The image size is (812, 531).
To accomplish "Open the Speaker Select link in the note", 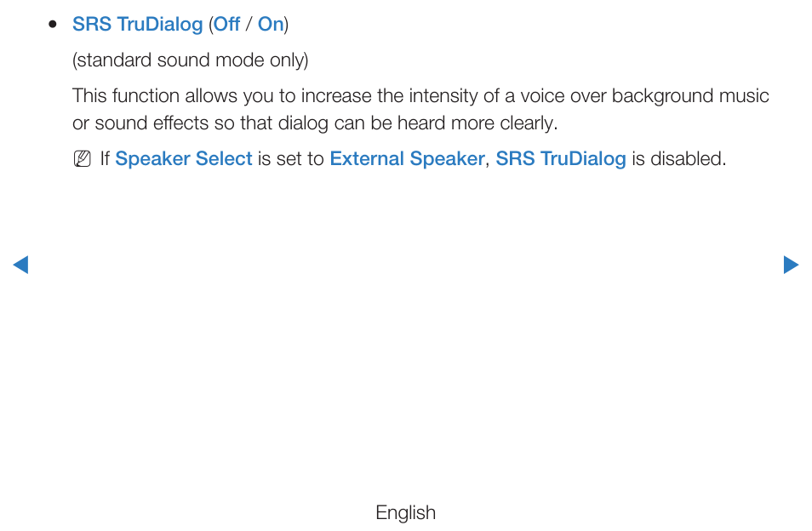I will pyautogui.click(x=183, y=159).
